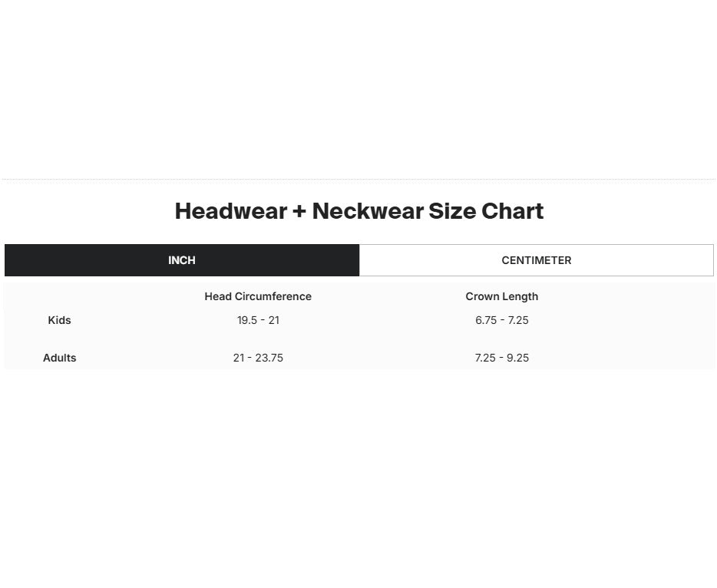717x588 pixels.
Task: Click the word Headwear in the title
Action: tap(231, 211)
